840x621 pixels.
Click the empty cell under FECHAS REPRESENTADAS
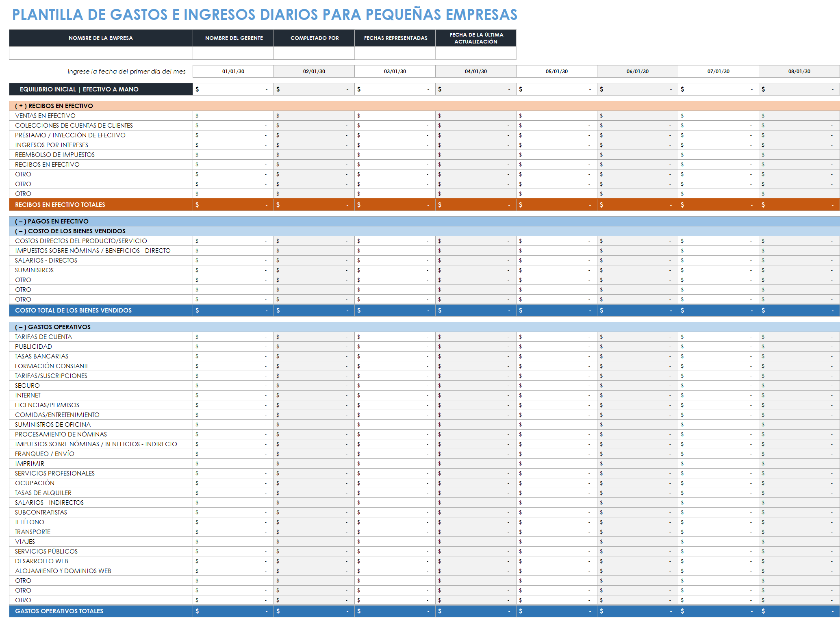click(395, 53)
